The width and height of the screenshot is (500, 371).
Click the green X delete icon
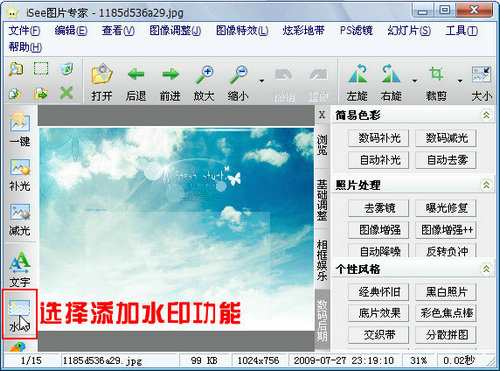coord(67,93)
